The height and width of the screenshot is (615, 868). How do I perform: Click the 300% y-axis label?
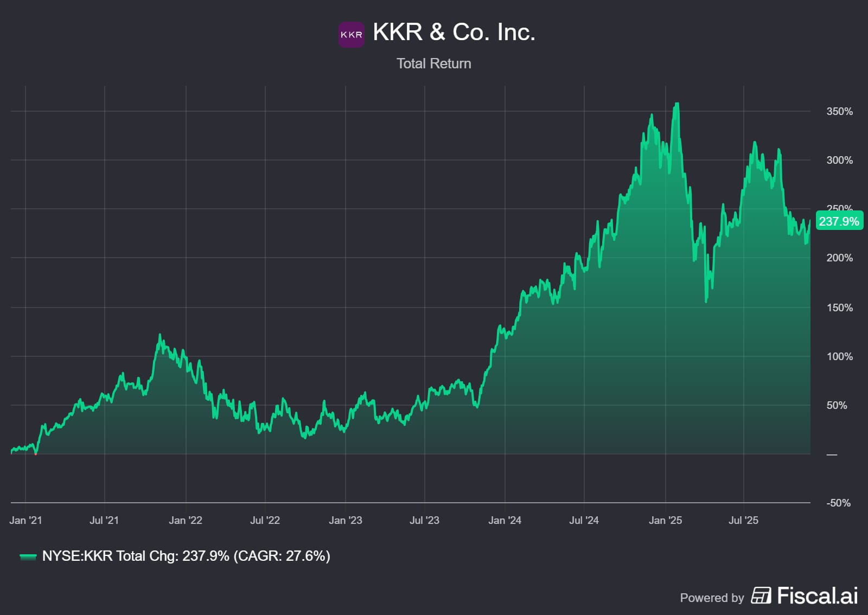(839, 161)
